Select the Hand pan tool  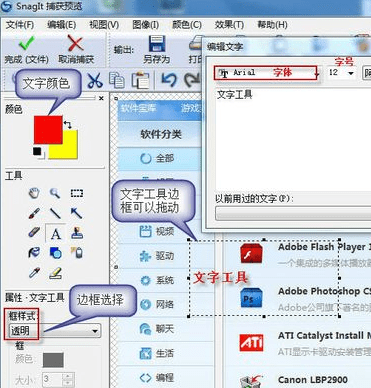[34, 193]
